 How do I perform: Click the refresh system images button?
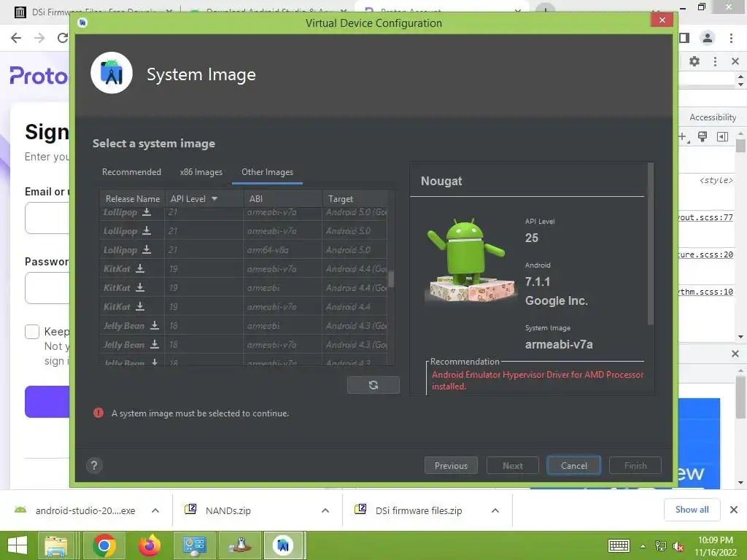pos(373,385)
